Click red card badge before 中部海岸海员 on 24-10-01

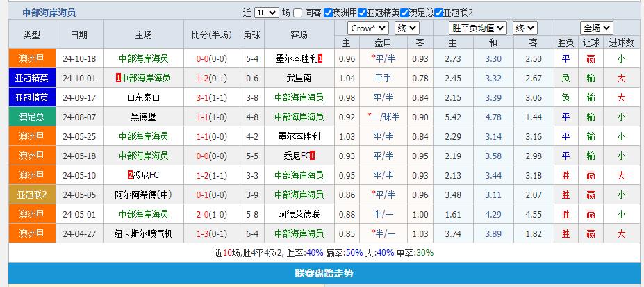tap(118, 78)
